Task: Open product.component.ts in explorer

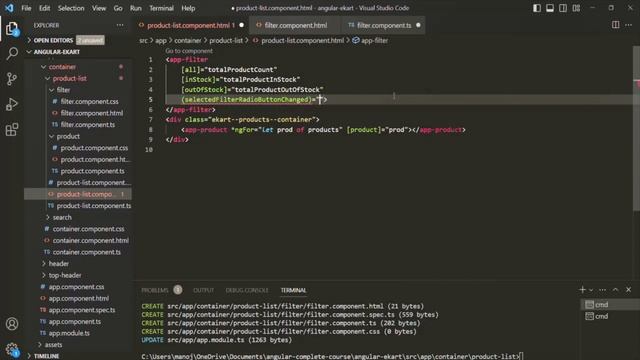Action: click(92, 171)
